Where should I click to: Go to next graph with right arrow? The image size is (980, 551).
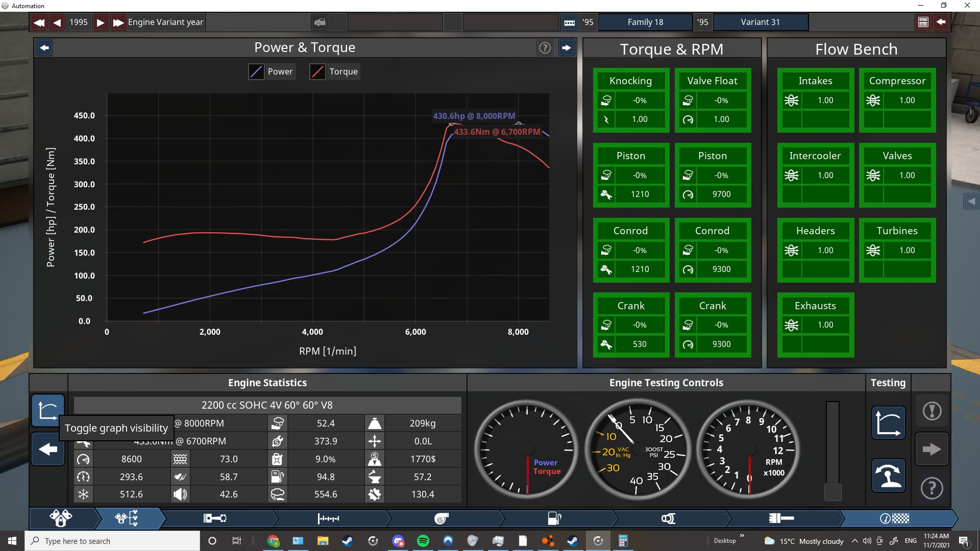[566, 48]
